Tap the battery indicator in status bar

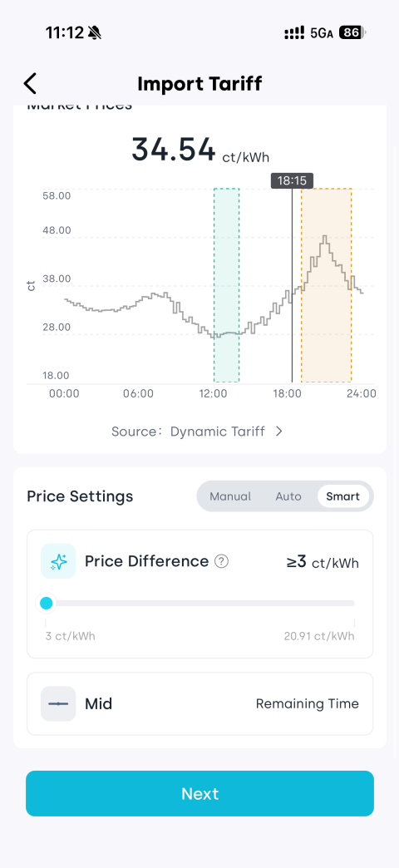pyautogui.click(x=352, y=32)
